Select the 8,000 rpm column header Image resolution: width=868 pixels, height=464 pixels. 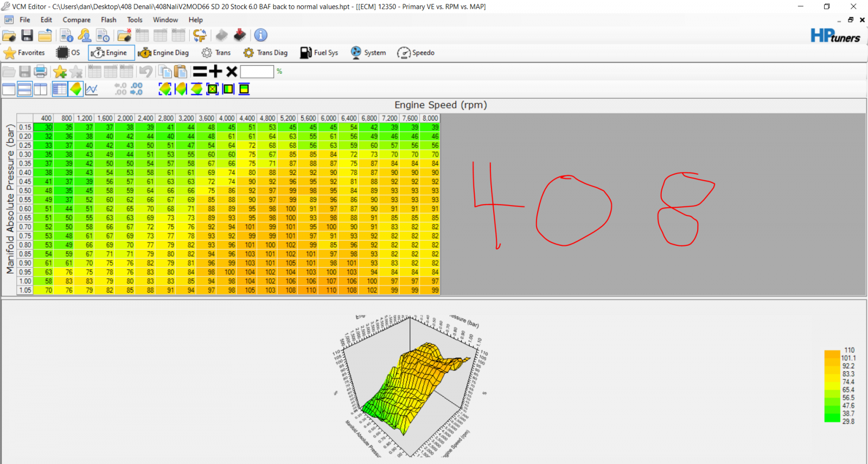tap(430, 118)
